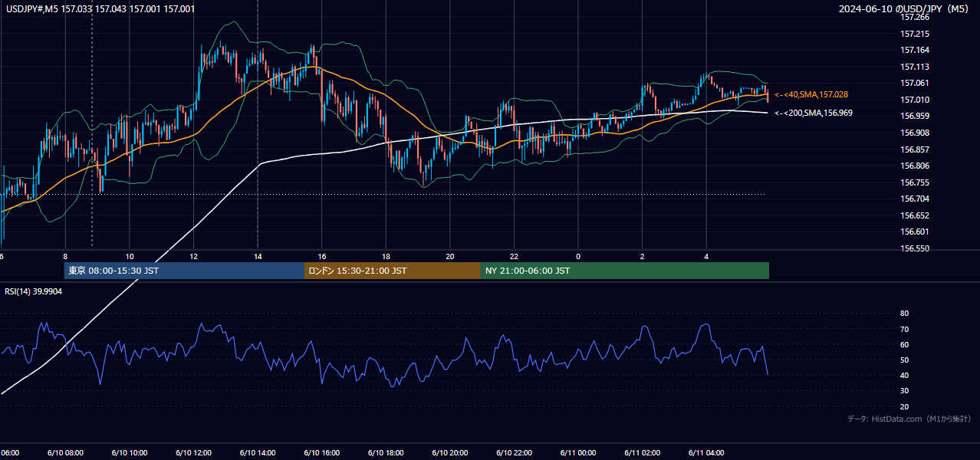
Task: Click price axis label 156.601
Action: (915, 232)
